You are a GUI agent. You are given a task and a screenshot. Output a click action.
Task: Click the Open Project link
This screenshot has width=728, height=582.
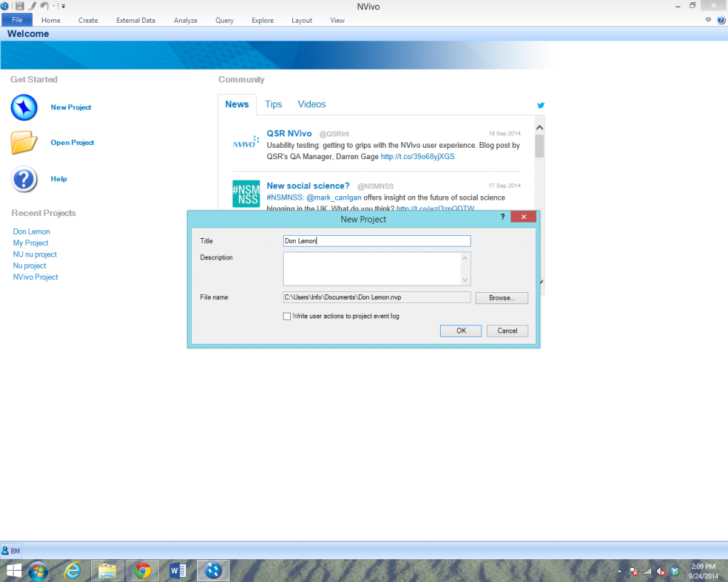tap(72, 143)
